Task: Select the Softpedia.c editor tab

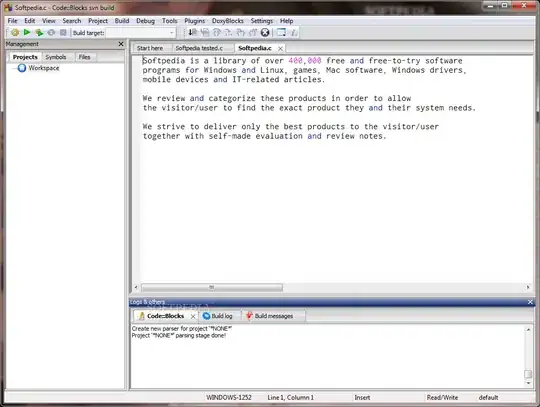Action: [x=255, y=48]
